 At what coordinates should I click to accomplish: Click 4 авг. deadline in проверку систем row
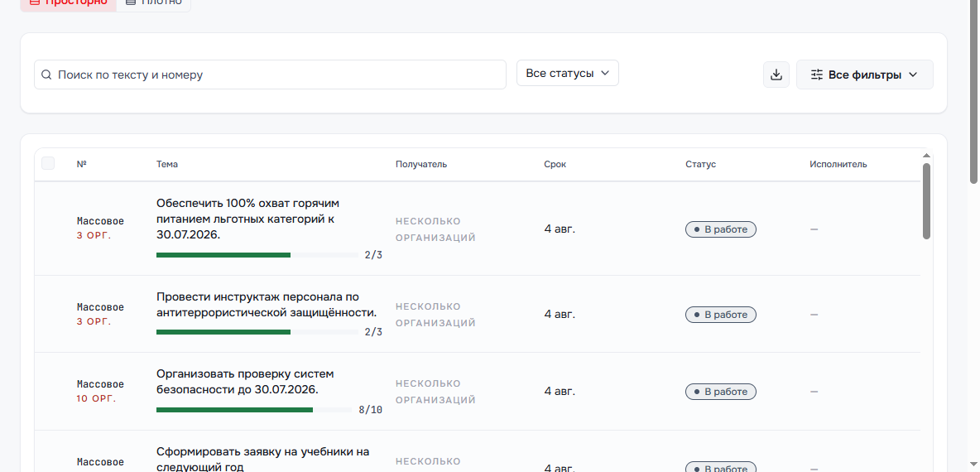pos(560,392)
